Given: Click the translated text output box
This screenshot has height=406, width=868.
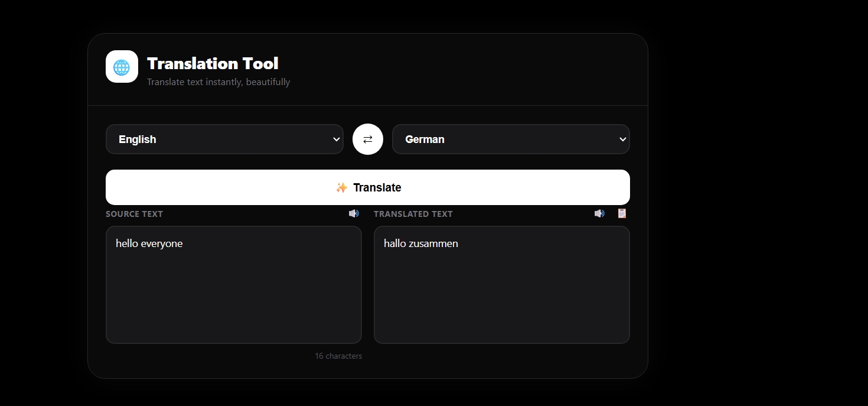Looking at the screenshot, I should click(x=502, y=285).
